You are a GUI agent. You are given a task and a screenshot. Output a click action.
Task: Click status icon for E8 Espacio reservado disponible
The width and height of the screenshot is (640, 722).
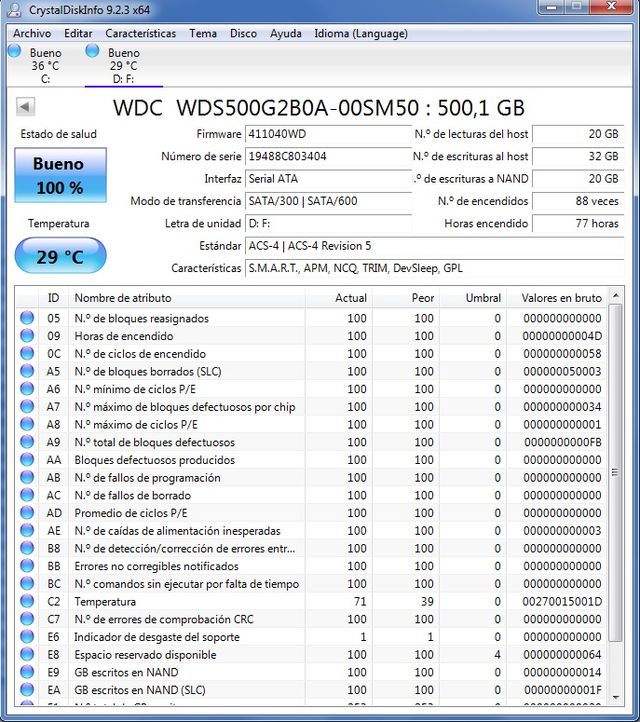(x=27, y=654)
